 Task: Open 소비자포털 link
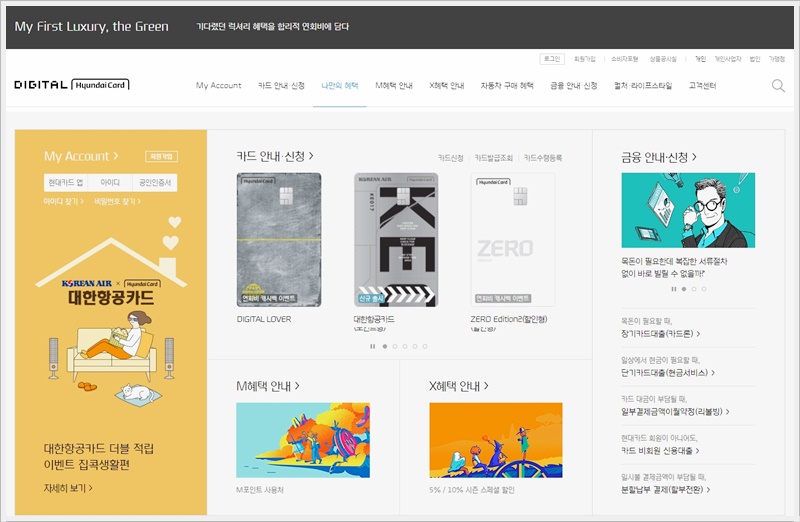(x=624, y=59)
